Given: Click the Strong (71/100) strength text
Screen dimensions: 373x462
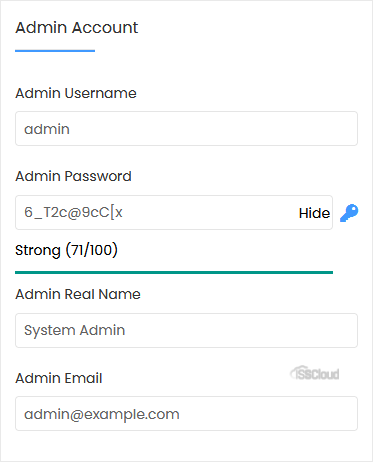Looking at the screenshot, I should click(x=66, y=250).
